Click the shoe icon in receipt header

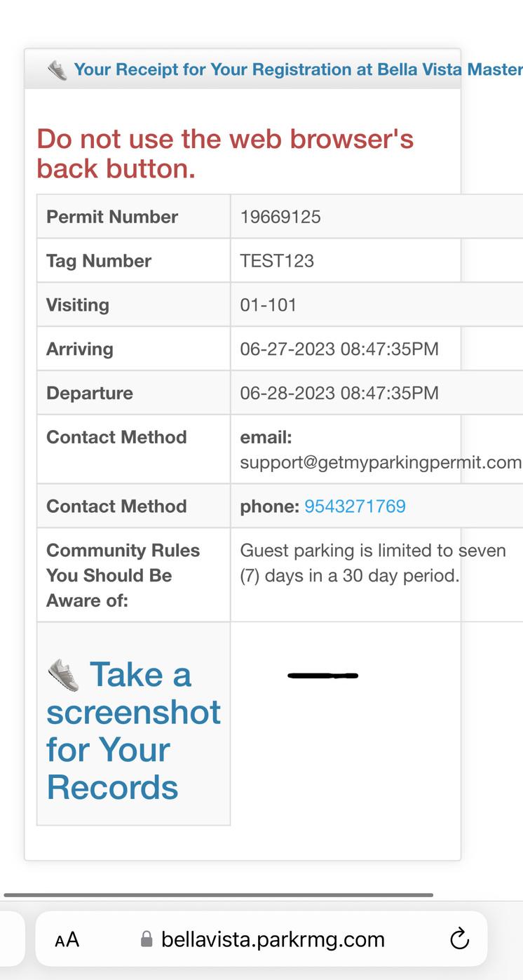57,69
